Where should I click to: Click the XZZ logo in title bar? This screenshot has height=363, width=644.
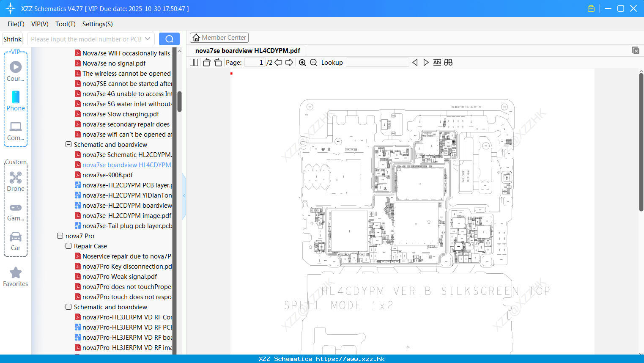pyautogui.click(x=11, y=8)
